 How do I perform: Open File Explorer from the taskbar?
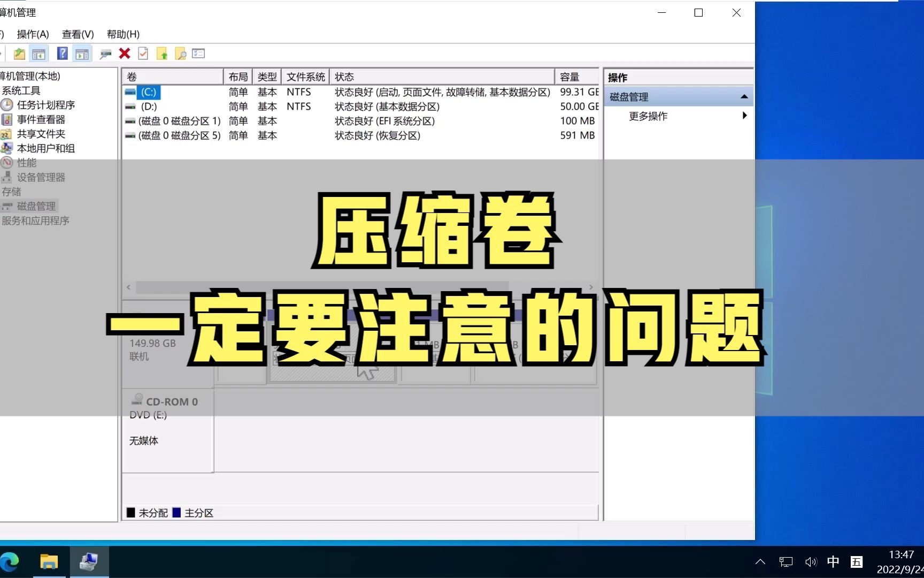click(x=49, y=562)
